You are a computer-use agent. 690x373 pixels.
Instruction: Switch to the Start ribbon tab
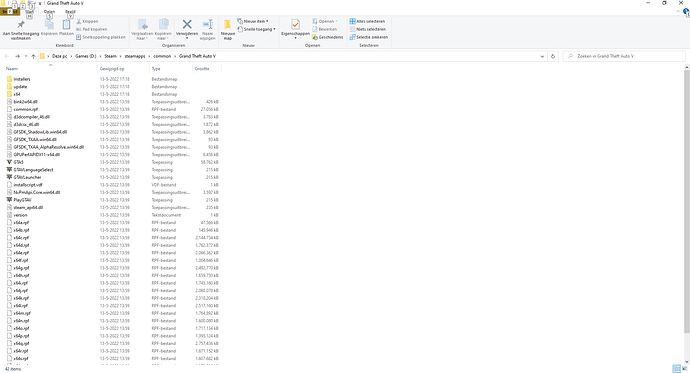click(29, 12)
